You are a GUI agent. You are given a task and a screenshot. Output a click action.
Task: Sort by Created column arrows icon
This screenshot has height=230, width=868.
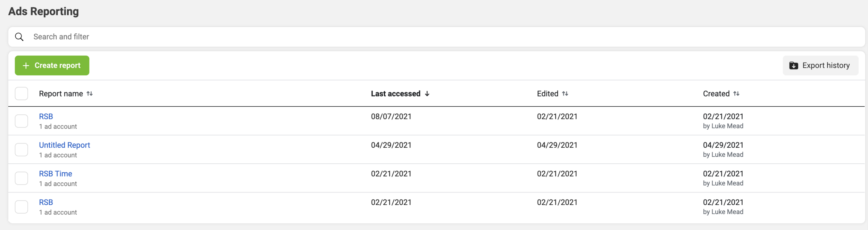[736, 94]
